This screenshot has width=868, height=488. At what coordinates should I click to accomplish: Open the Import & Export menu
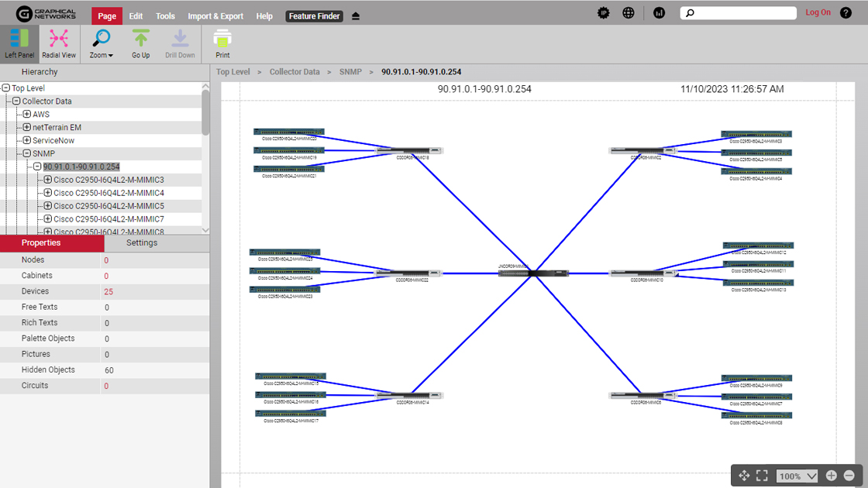point(215,15)
